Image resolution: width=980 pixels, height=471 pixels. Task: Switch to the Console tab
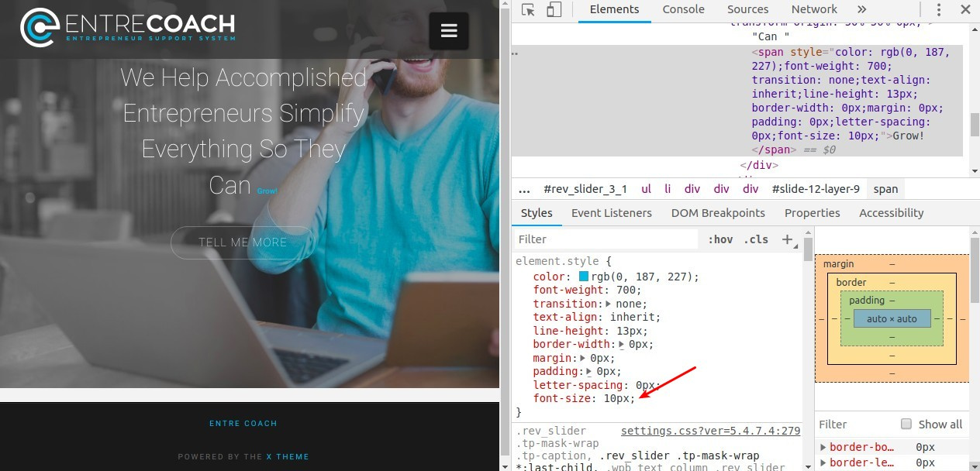[x=683, y=9]
